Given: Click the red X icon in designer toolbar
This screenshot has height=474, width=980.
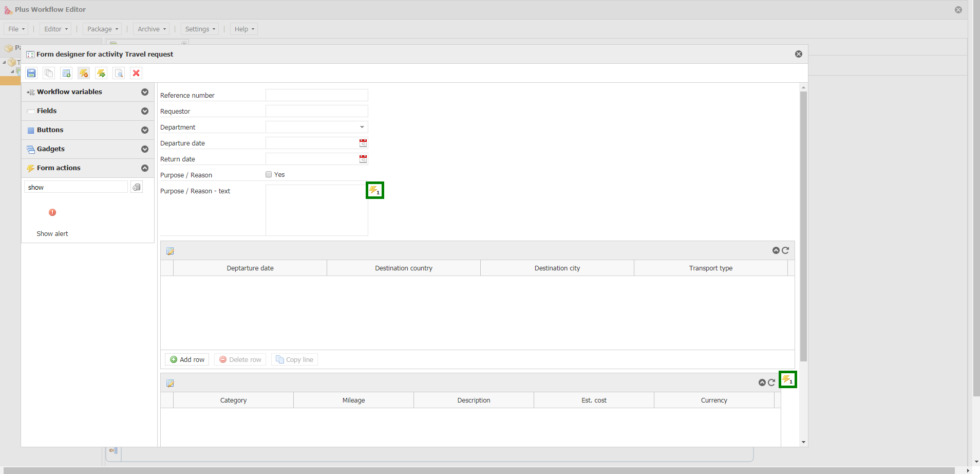Looking at the screenshot, I should [x=136, y=73].
